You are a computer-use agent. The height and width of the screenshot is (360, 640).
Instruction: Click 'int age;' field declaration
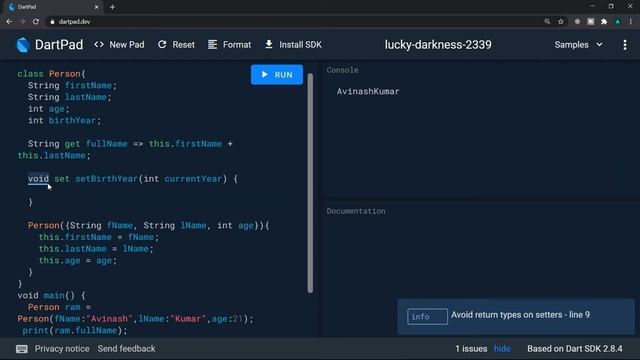pos(49,109)
